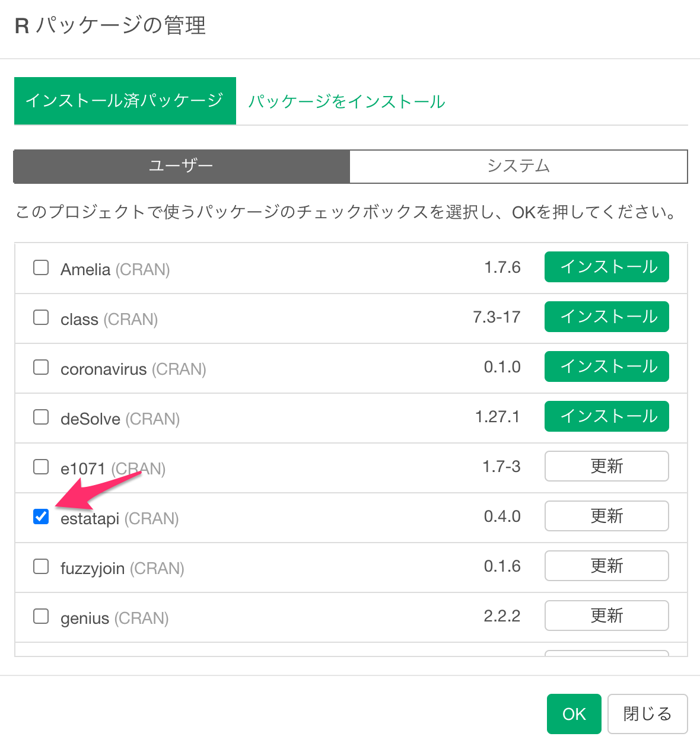Install the Amelia package
The image size is (700, 746).
(607, 267)
